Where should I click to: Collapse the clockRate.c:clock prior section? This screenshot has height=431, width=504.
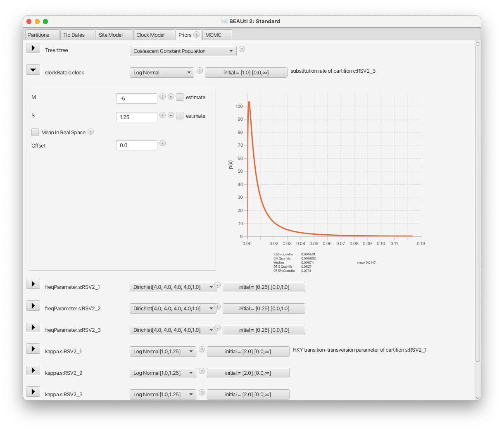[33, 70]
